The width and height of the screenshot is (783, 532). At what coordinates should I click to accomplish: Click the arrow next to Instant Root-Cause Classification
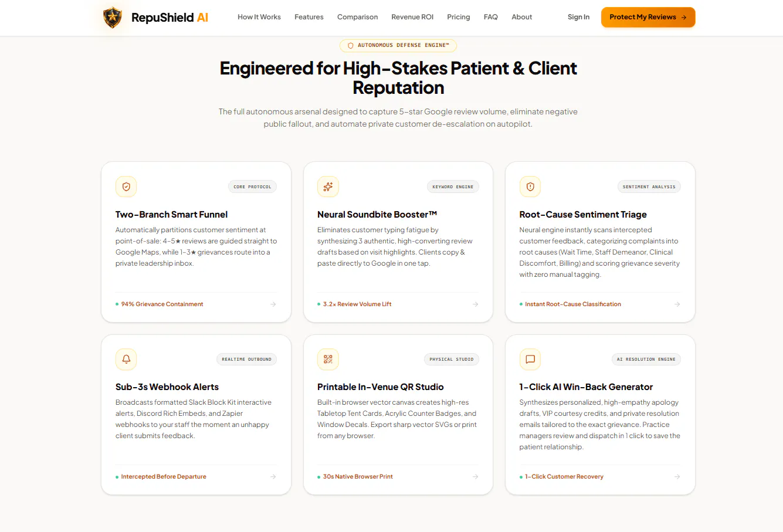677,304
